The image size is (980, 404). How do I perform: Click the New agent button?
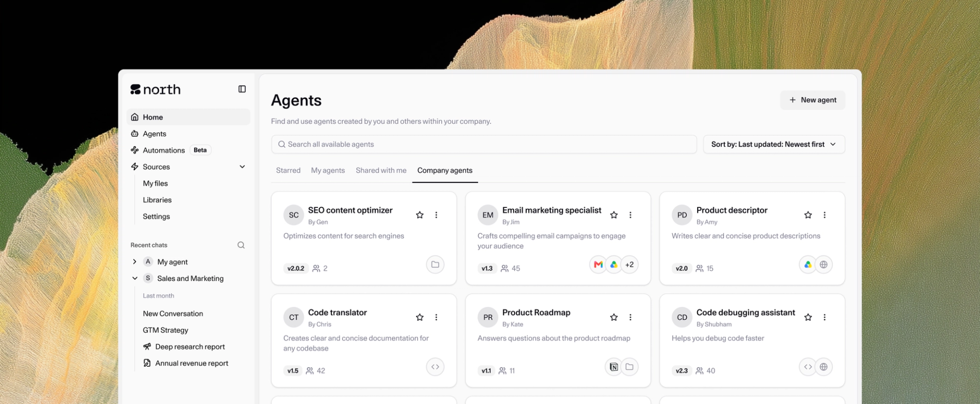click(813, 100)
